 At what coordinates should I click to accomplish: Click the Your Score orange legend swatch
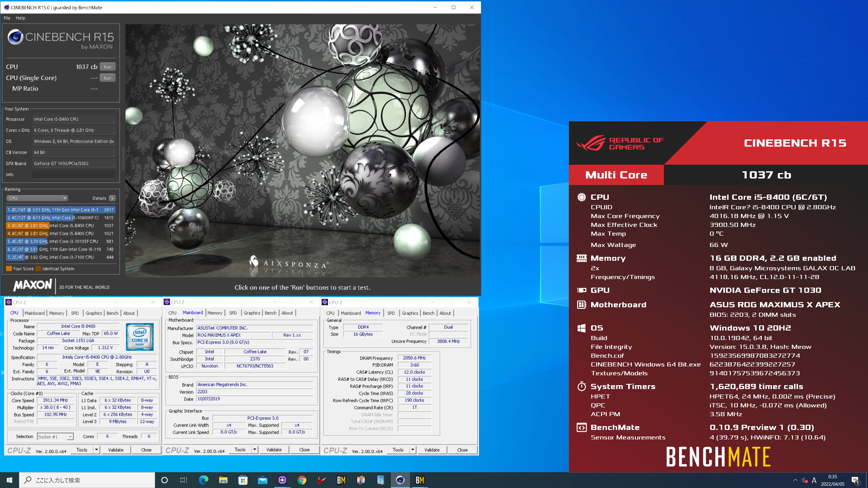click(9, 268)
